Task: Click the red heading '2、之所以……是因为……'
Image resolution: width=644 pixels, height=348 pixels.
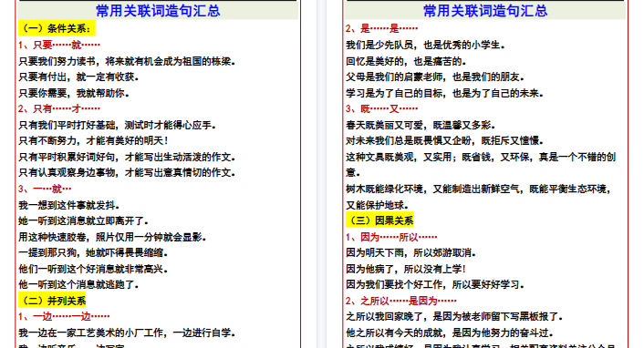Action: [x=400, y=301]
